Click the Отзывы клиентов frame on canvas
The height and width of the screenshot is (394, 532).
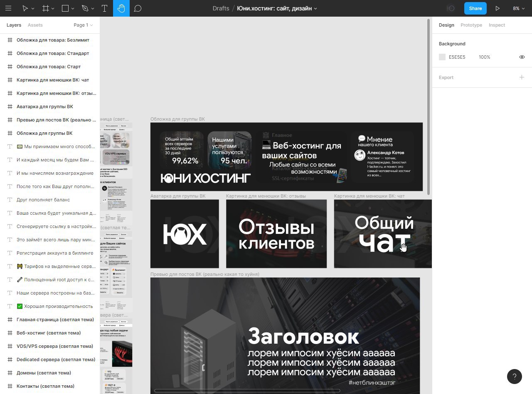pyautogui.click(x=276, y=234)
